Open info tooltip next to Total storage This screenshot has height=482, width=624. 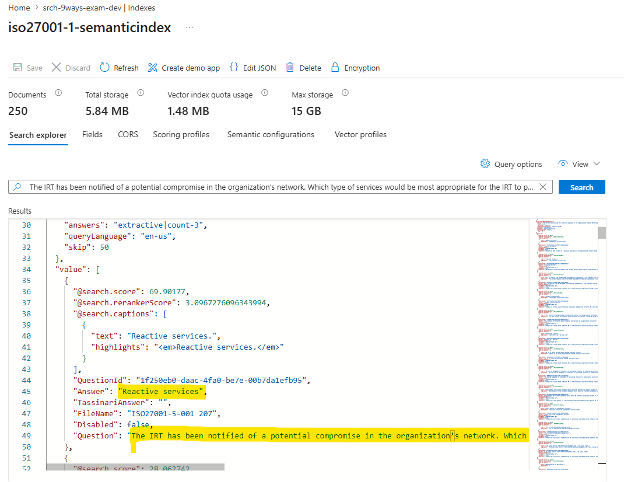[140, 93]
